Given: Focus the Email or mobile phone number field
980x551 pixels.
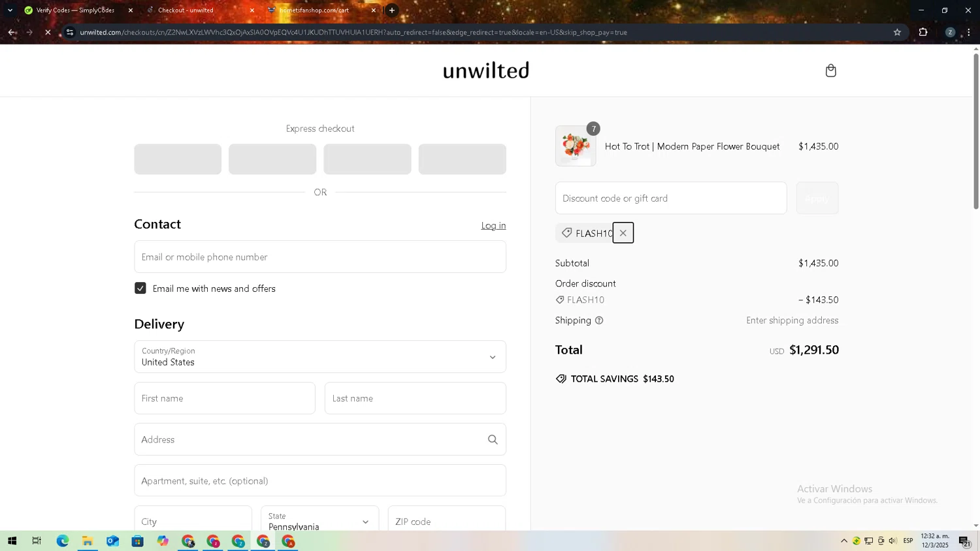Looking at the screenshot, I should tap(320, 257).
